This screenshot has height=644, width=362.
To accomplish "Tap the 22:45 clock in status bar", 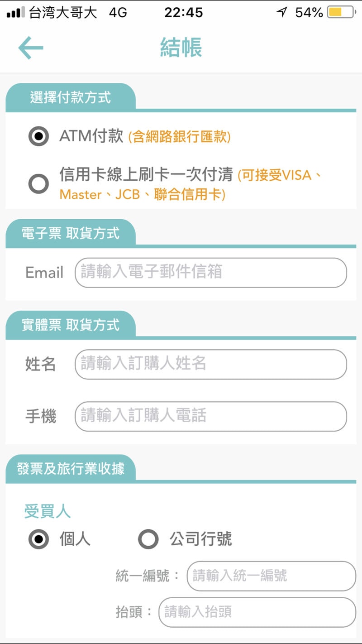I will tap(183, 12).
